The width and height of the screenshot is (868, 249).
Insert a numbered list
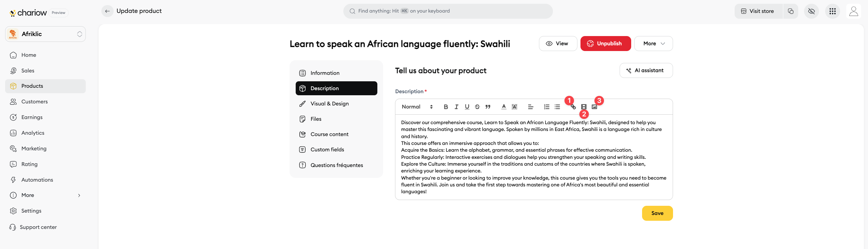pyautogui.click(x=546, y=107)
